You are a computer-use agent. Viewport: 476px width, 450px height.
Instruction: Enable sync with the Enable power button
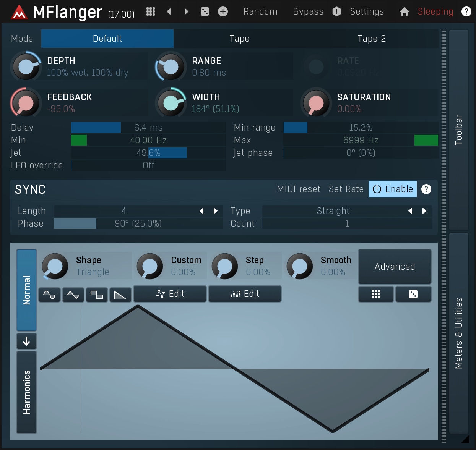coord(392,189)
